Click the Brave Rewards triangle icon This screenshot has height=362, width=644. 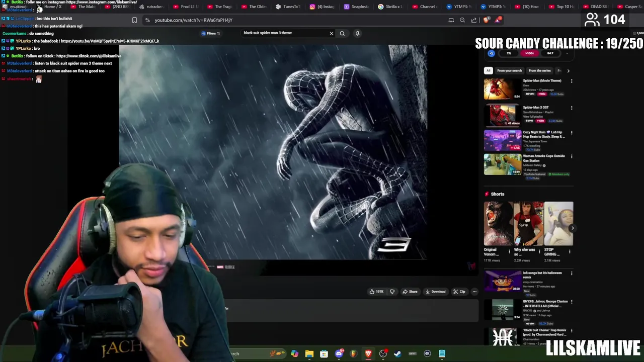498,20
